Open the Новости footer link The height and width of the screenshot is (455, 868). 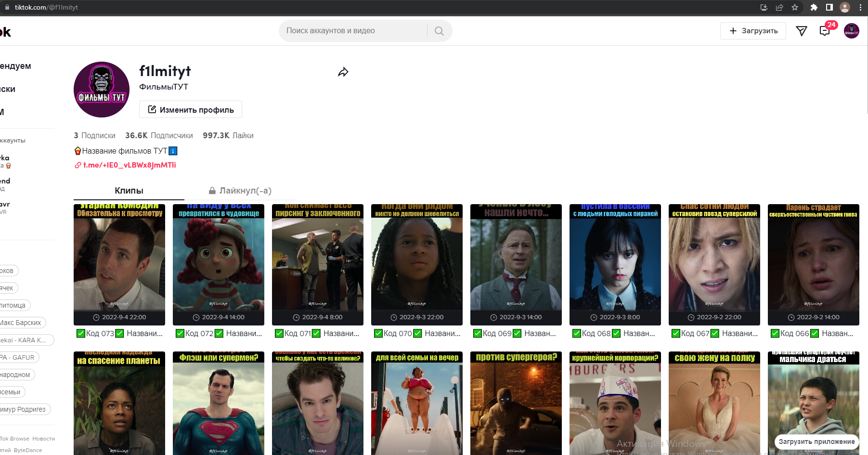[x=44, y=439]
